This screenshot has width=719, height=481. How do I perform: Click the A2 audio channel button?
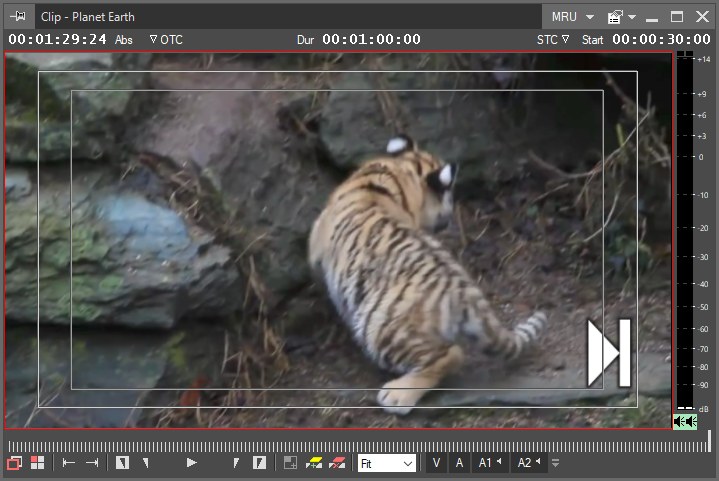[526, 463]
